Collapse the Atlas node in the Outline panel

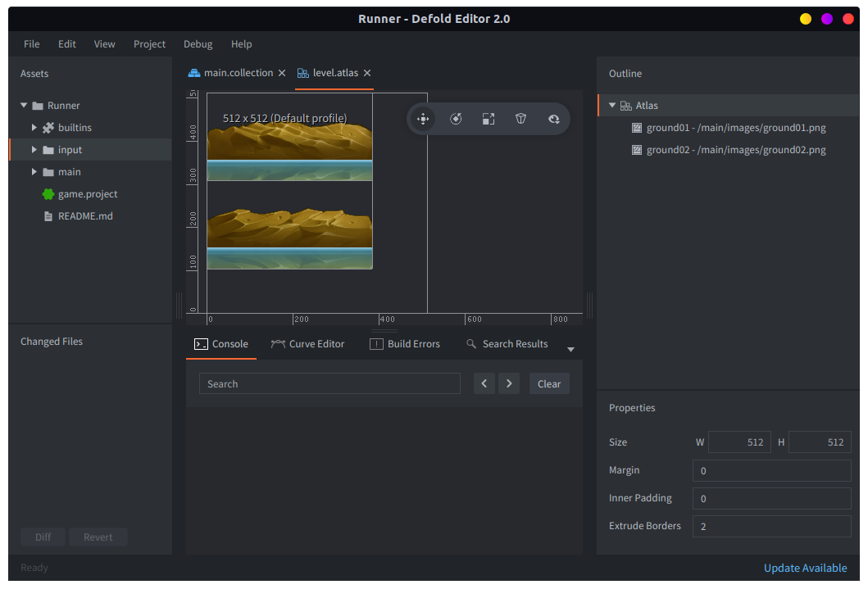[611, 105]
